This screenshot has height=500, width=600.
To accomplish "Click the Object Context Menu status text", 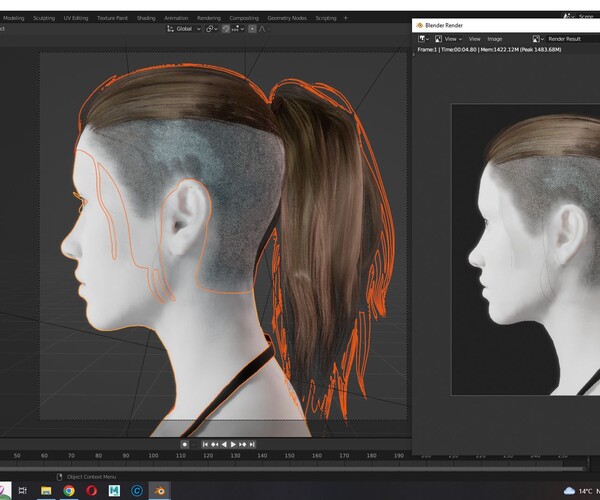I will tap(91, 477).
